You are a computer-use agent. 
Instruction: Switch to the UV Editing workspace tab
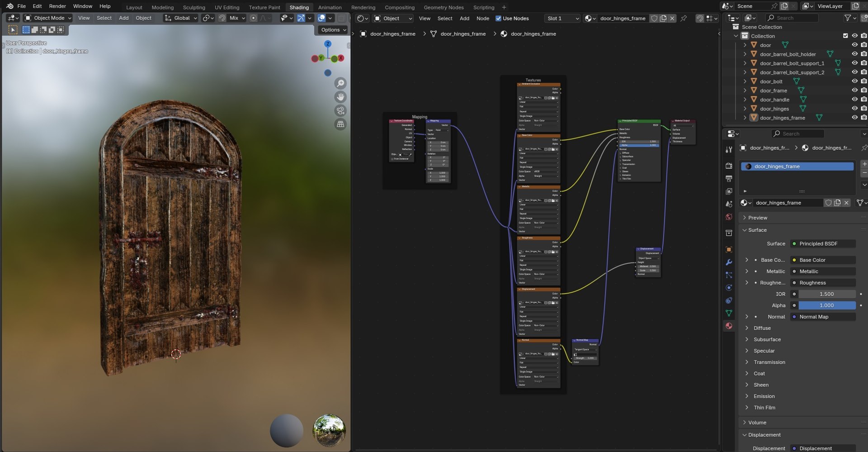(227, 7)
